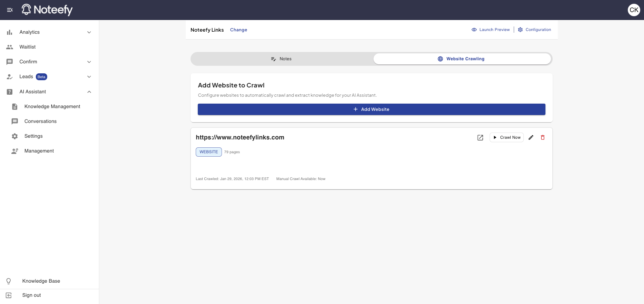Click Launch Preview eye icon
This screenshot has width=644, height=304.
(474, 30)
